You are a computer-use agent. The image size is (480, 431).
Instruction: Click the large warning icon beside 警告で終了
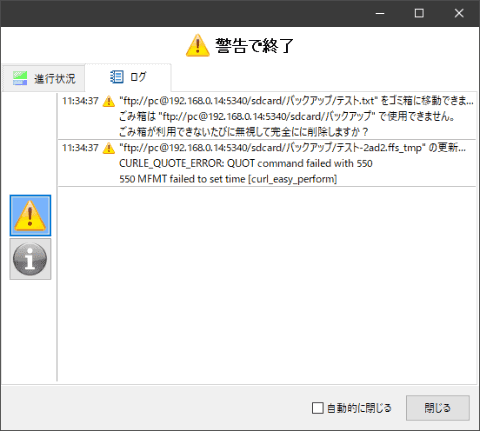click(198, 45)
